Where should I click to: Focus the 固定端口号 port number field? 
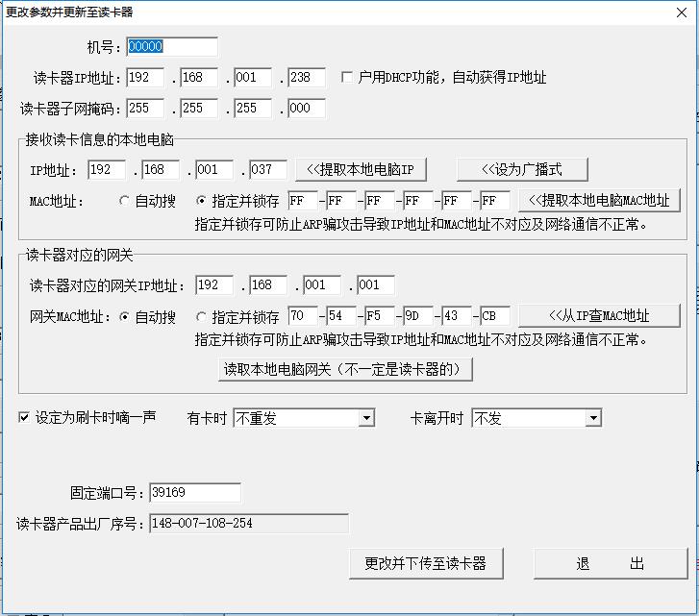(x=194, y=492)
